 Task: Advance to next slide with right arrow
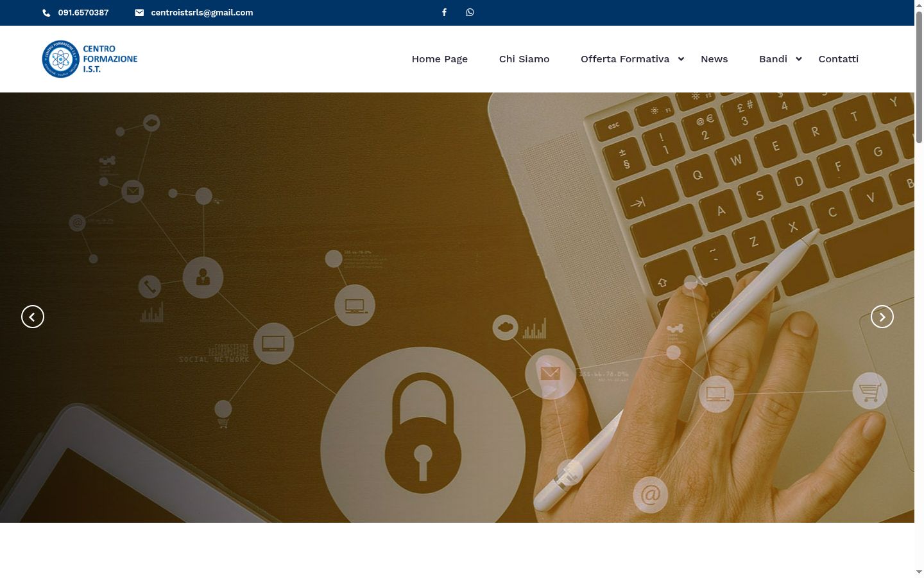tap(882, 317)
